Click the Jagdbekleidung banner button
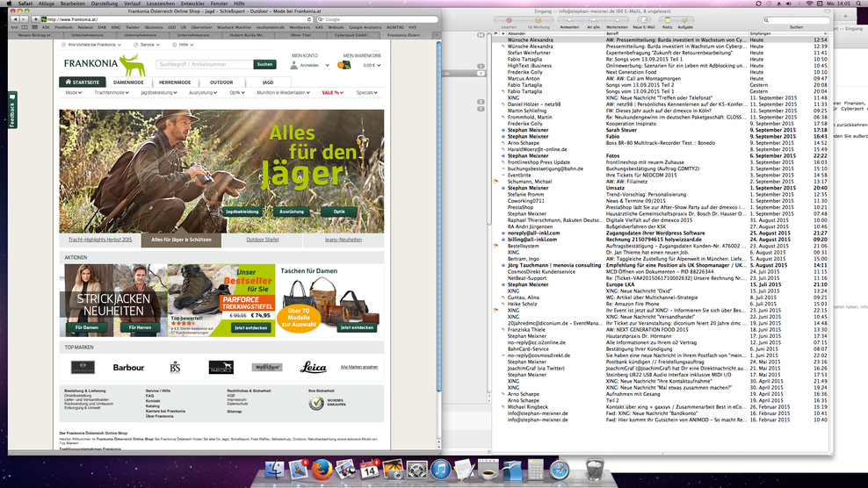This screenshot has width=868, height=488. click(242, 212)
